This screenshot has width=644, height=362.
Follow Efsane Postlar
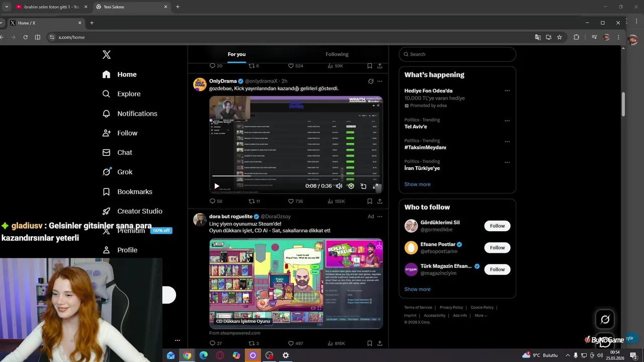[498, 247]
